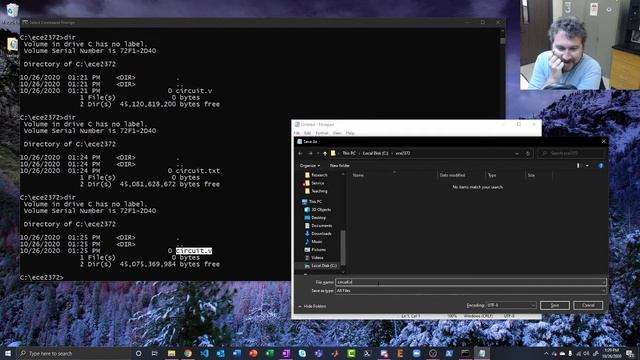Click the Save button
This screenshot has height=360, width=640.
(555, 305)
